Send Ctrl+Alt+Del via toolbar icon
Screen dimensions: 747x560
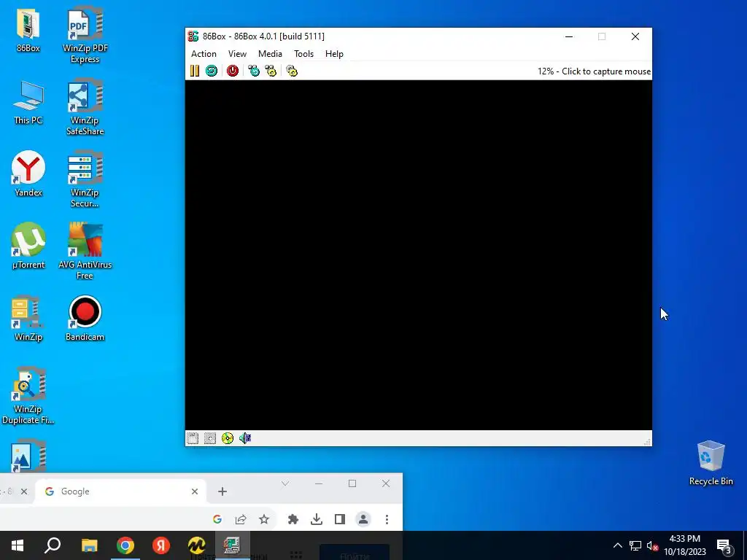pyautogui.click(x=254, y=71)
